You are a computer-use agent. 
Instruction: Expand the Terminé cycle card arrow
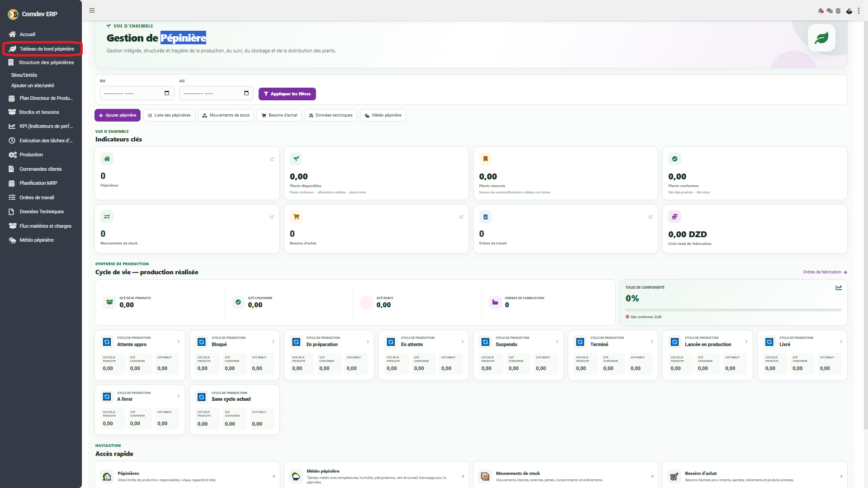652,342
